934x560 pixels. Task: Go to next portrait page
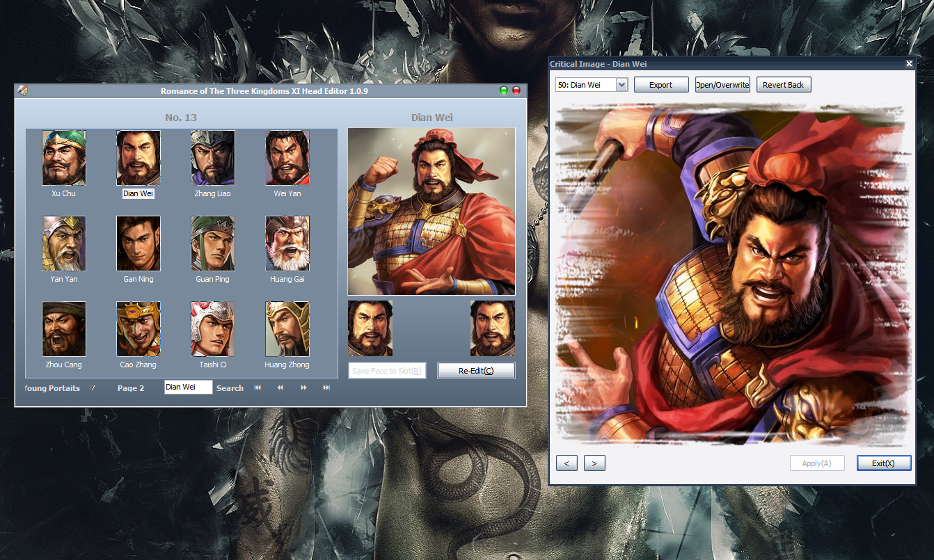pyautogui.click(x=303, y=387)
